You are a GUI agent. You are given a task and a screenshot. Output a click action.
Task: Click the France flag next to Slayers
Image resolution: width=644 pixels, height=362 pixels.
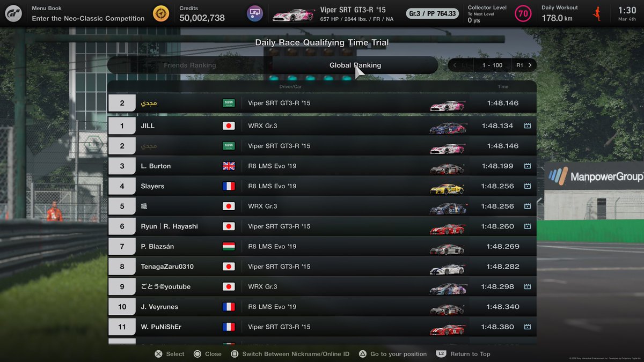click(229, 186)
